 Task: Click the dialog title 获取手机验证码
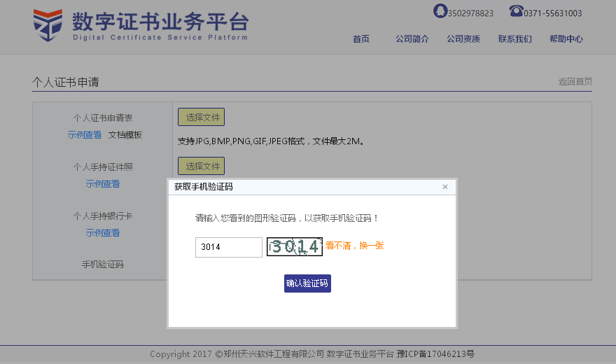tap(204, 187)
